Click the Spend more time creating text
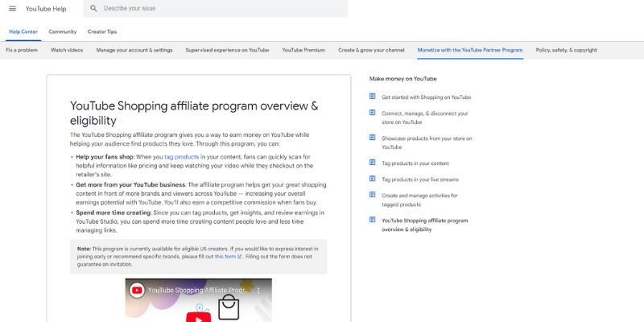The height and width of the screenshot is (322, 644). pos(114,213)
